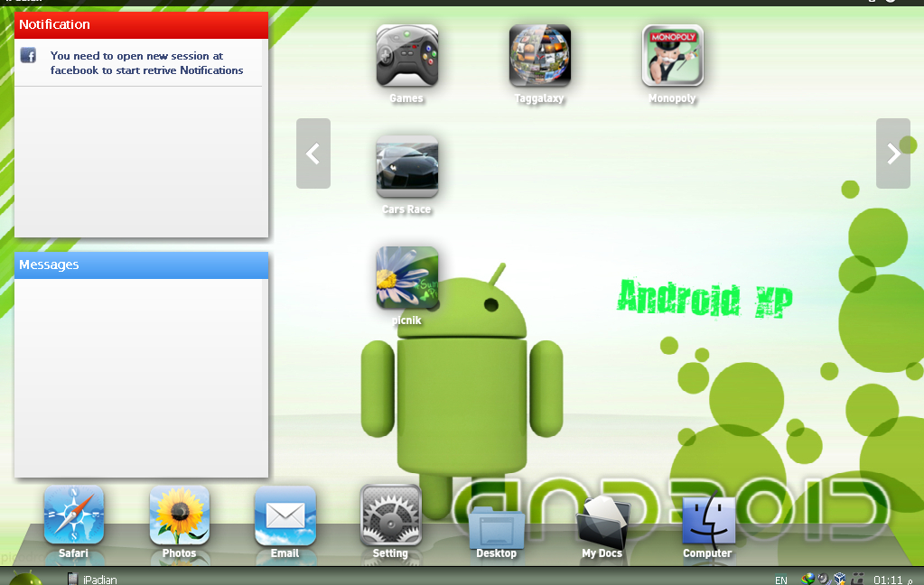Launch the Taggalaxy globe app

tap(540, 55)
